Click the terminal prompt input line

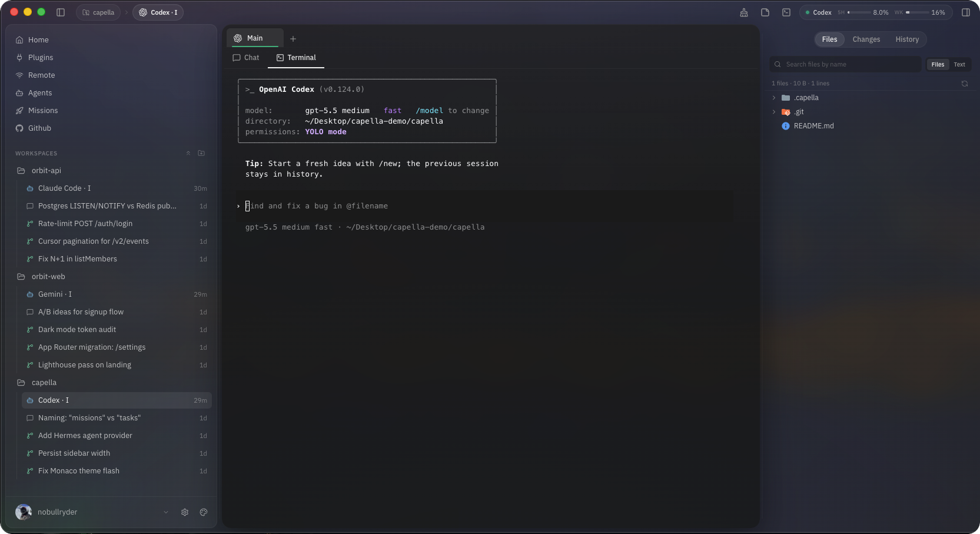[x=484, y=206]
